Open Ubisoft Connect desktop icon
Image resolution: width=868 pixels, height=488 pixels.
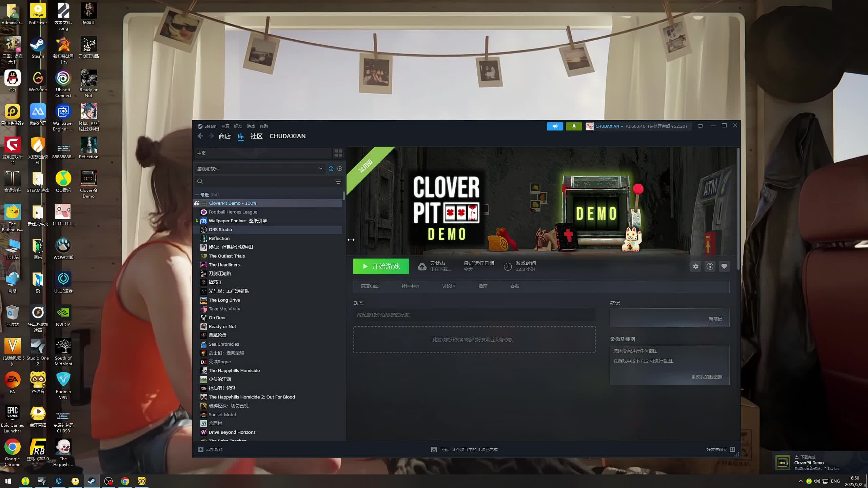pos(63,84)
